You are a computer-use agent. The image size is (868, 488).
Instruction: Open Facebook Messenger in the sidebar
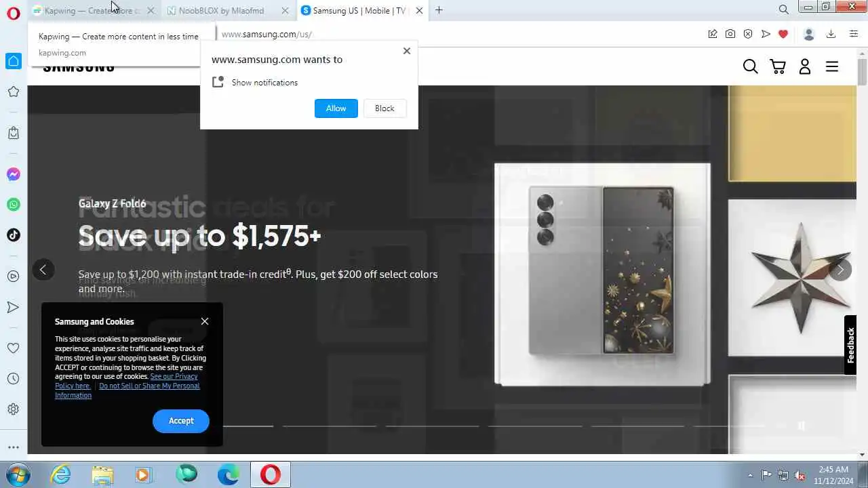(x=14, y=174)
